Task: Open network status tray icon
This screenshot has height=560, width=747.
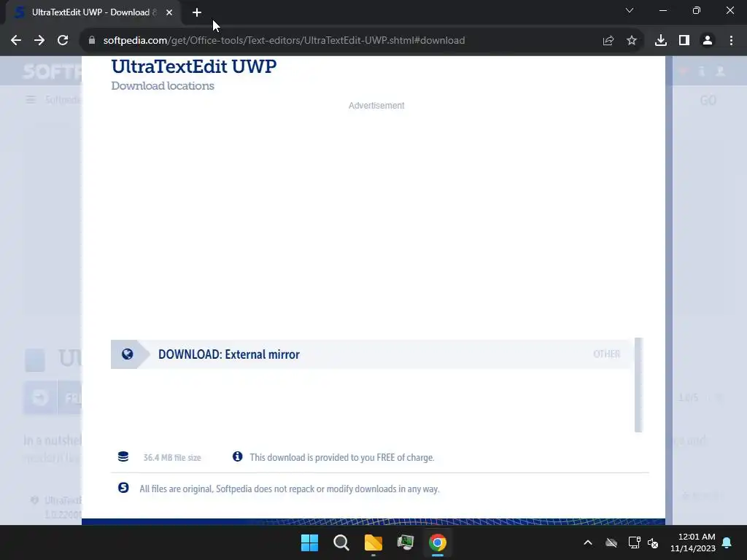Action: pos(634,542)
